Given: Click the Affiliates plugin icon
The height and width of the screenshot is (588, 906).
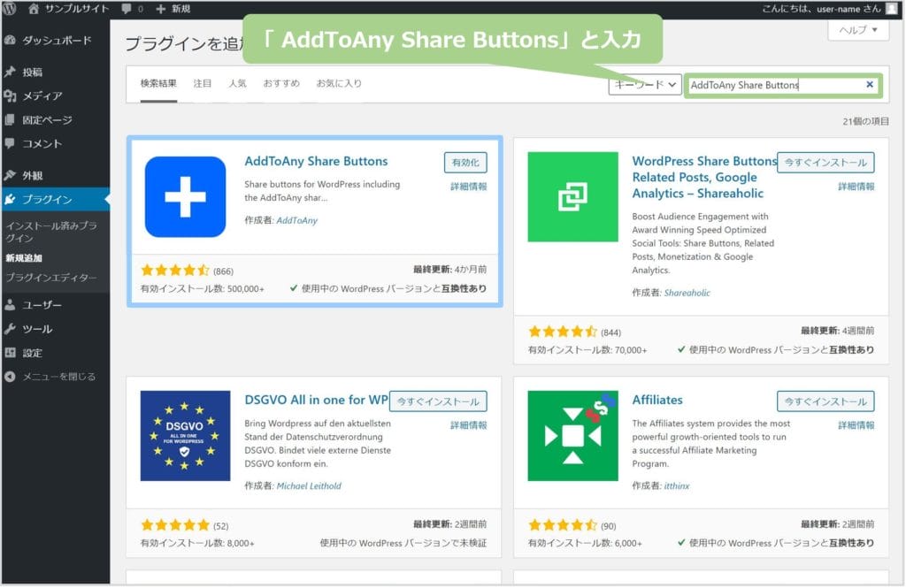Looking at the screenshot, I should (x=572, y=436).
